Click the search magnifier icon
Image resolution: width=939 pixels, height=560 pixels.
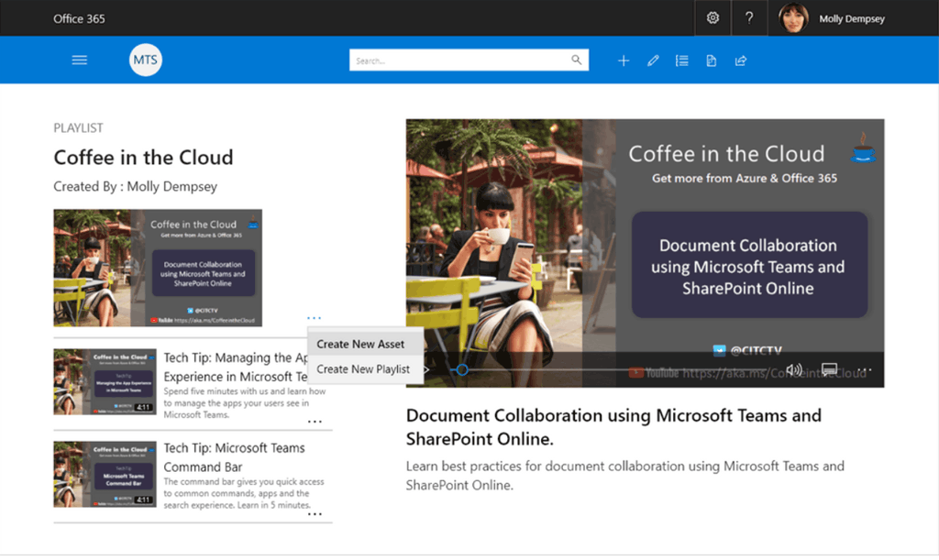pyautogui.click(x=577, y=60)
